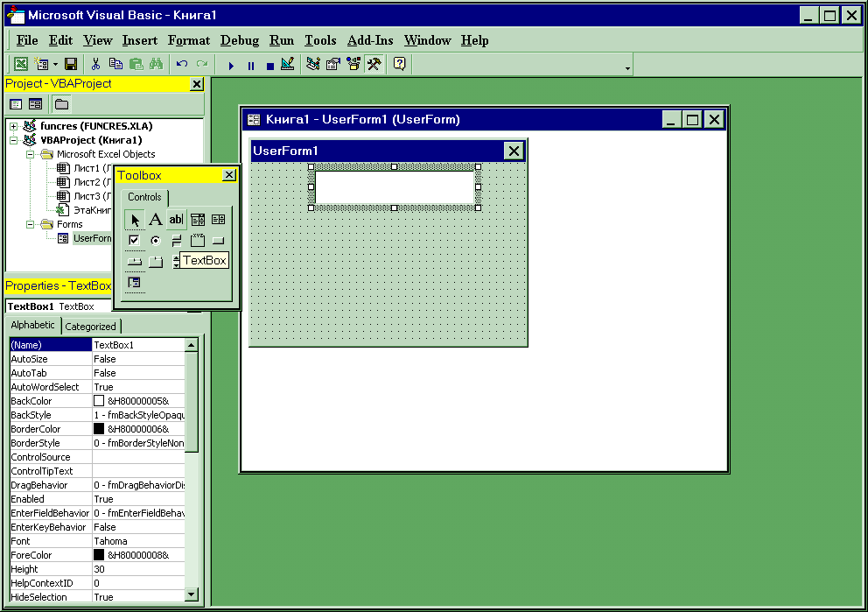
Task: Select the Frame tool in the Toolbox
Action: point(198,241)
